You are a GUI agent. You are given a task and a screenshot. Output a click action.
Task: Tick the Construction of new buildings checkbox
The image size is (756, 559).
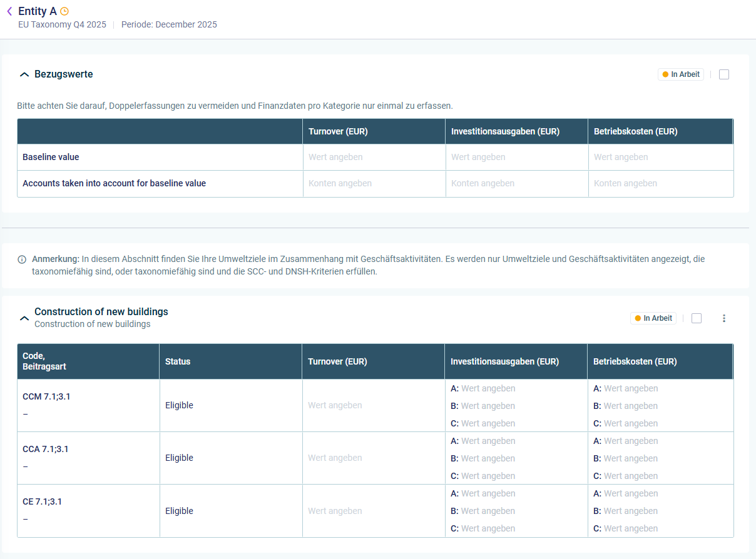pyautogui.click(x=697, y=318)
